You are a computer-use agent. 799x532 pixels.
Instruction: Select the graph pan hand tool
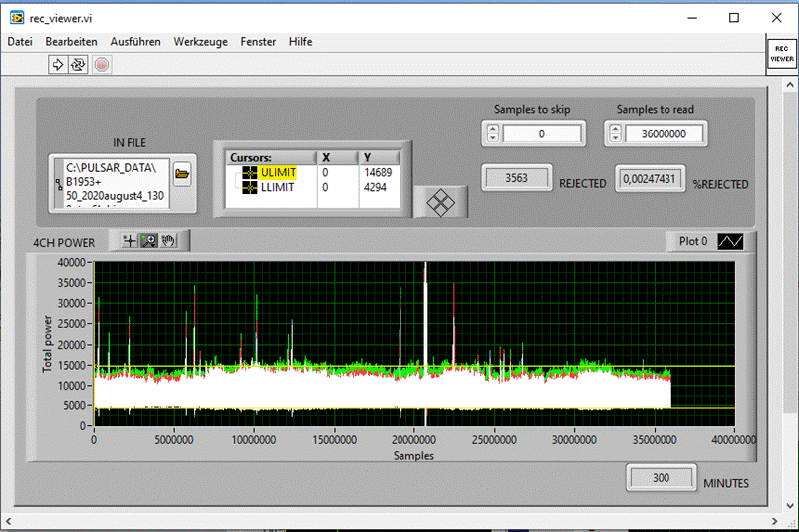(168, 241)
